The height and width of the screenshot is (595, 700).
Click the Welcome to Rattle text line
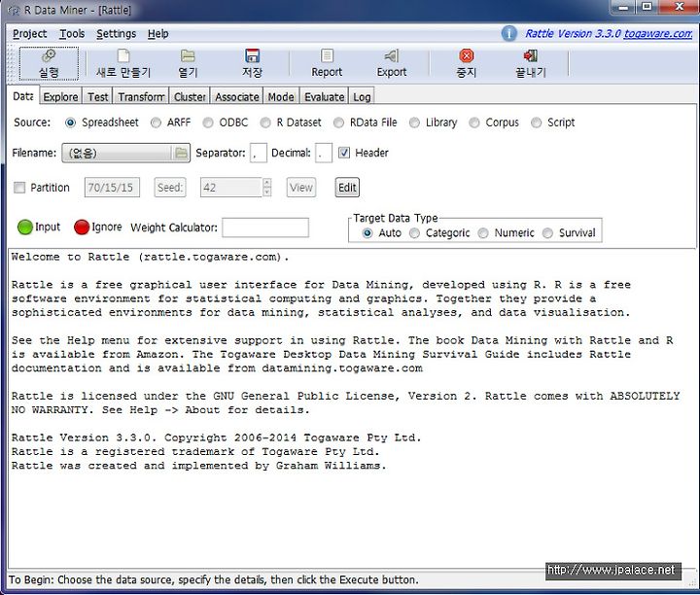click(150, 257)
